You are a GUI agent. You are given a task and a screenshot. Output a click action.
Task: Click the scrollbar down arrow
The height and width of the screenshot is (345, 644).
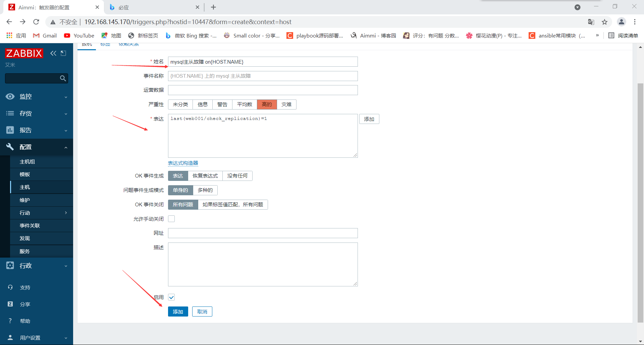pos(640,341)
